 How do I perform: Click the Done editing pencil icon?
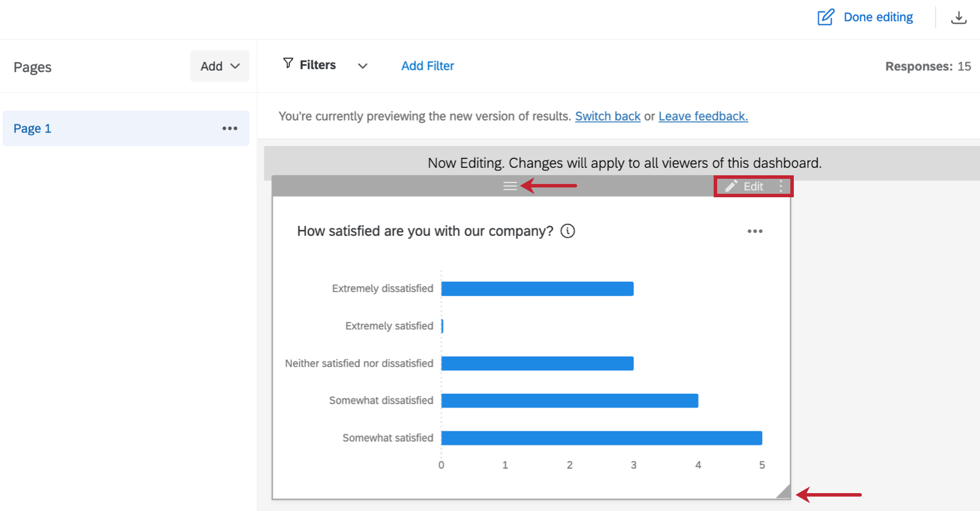[x=826, y=17]
